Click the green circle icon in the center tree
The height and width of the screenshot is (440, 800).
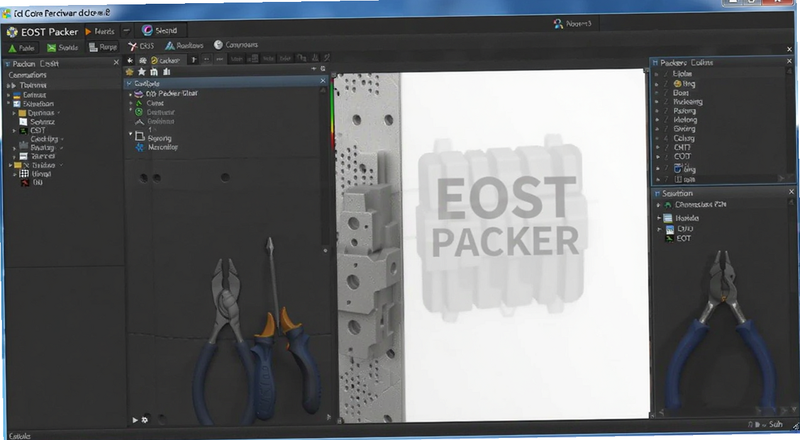click(138, 112)
